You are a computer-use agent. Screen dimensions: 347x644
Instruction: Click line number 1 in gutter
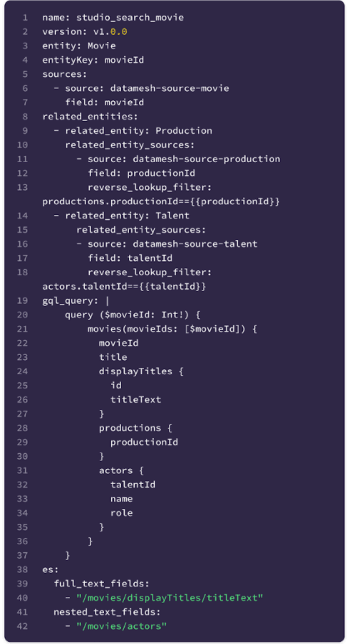click(x=26, y=18)
